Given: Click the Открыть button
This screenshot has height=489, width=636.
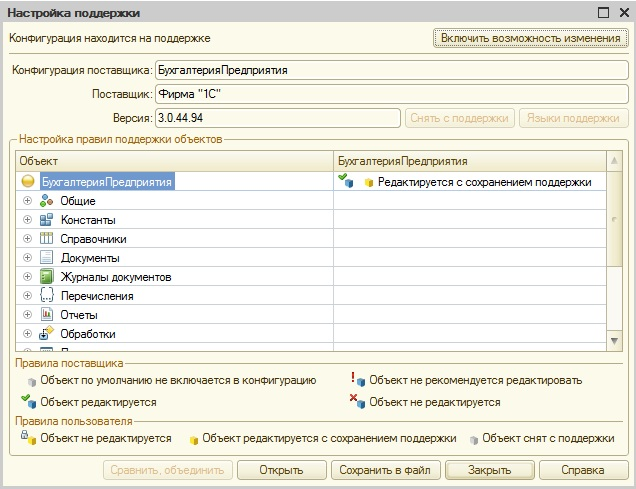Looking at the screenshot, I should pyautogui.click(x=281, y=470).
